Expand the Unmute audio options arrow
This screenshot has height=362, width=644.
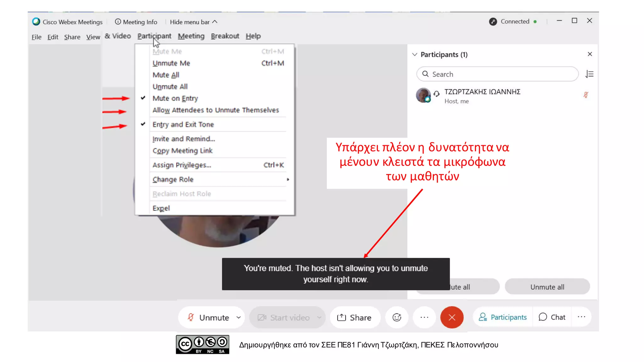239,317
